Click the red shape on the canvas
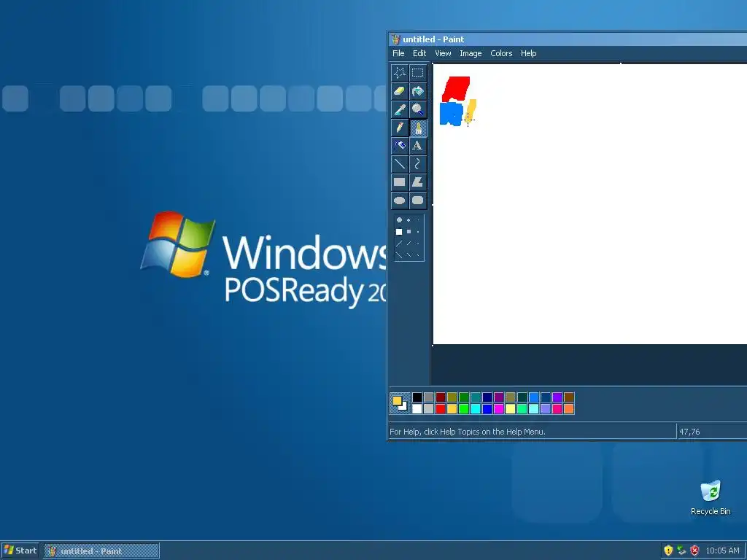Viewport: 747px width, 560px height. tap(456, 88)
